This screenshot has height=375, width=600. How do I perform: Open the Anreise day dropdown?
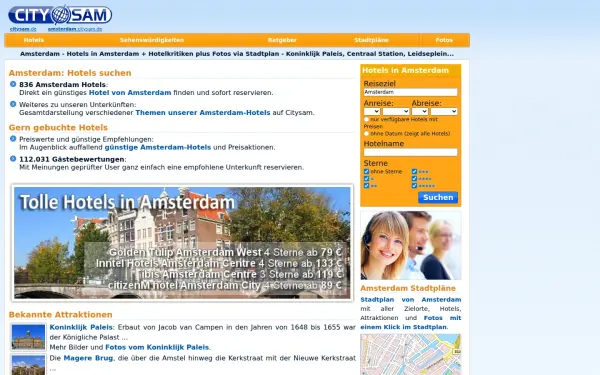(x=372, y=111)
